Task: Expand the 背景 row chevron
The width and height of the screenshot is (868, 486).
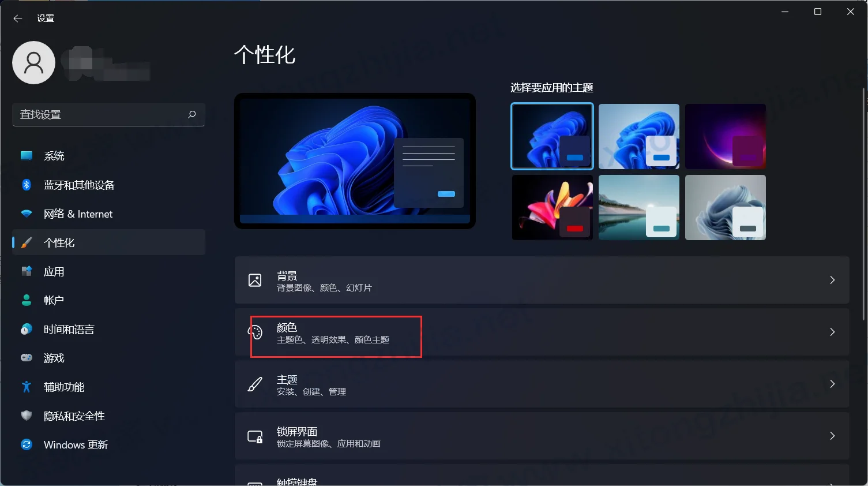Action: pos(832,280)
